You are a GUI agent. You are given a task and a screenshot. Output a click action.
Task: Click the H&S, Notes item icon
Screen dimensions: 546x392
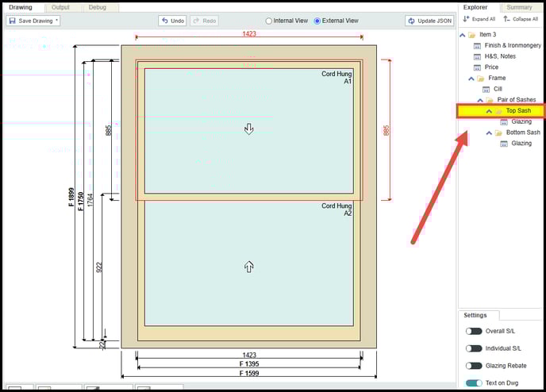coord(477,56)
